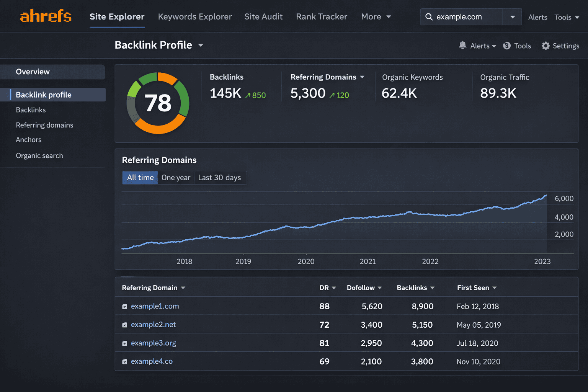Click the Domain Rating gauge showing 78

[158, 103]
